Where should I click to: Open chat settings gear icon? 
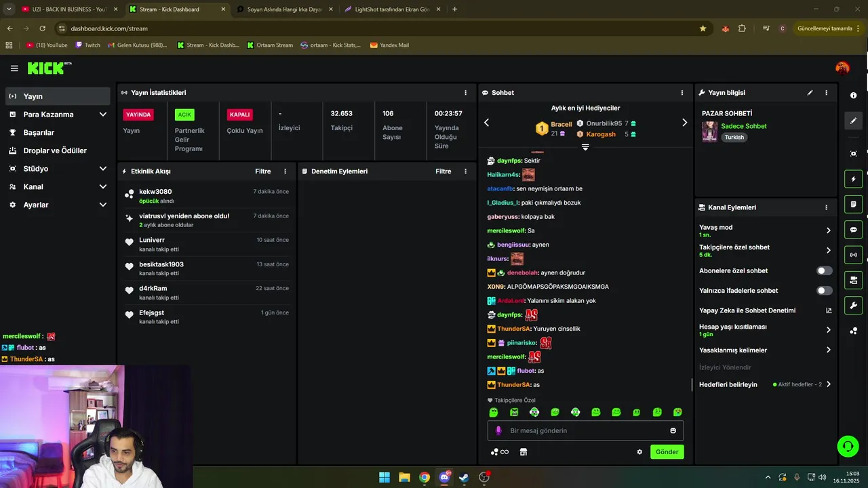point(639,452)
